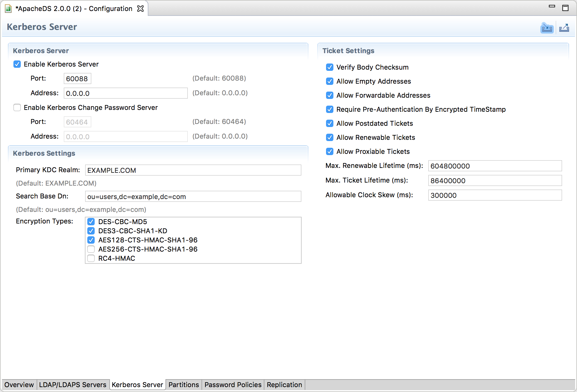This screenshot has width=577, height=392.
Task: Go to the Password Policies tab
Action: (x=233, y=385)
